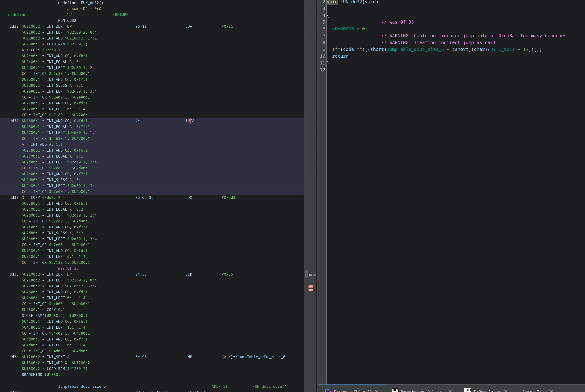Open the Defined Strings tab
Screen dimensions: 585x392
(487, 390)
